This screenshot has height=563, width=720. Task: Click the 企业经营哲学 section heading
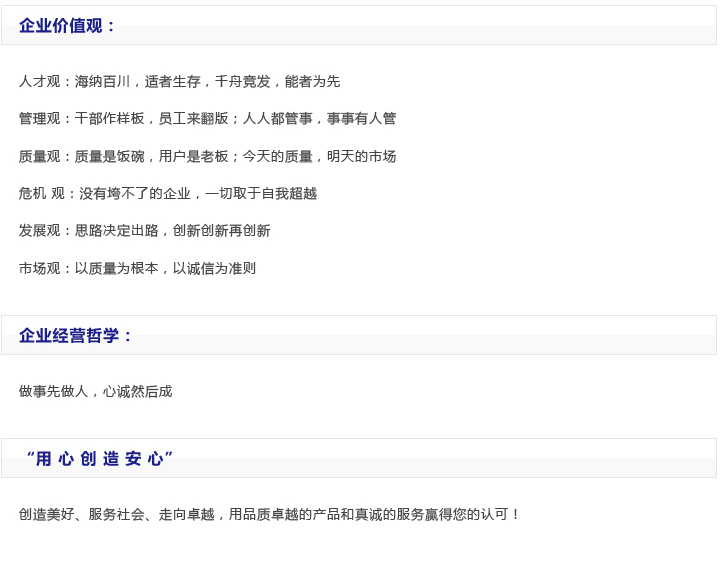pyautogui.click(x=75, y=336)
